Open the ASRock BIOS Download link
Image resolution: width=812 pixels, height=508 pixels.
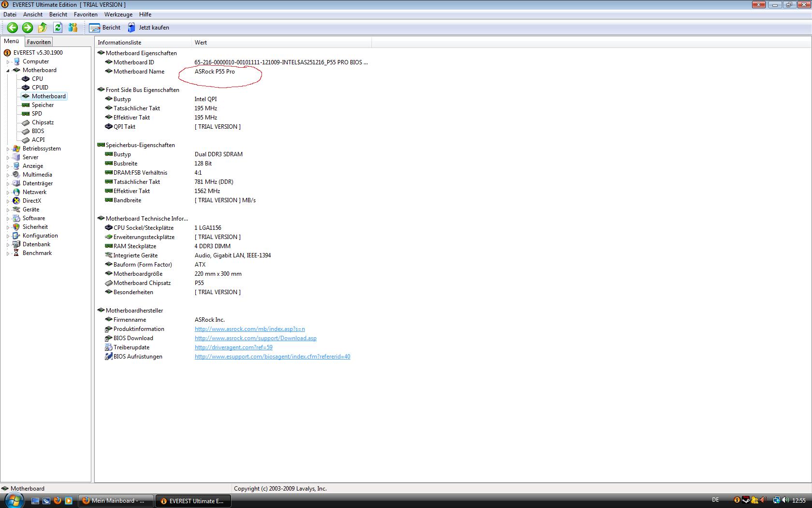pyautogui.click(x=255, y=338)
